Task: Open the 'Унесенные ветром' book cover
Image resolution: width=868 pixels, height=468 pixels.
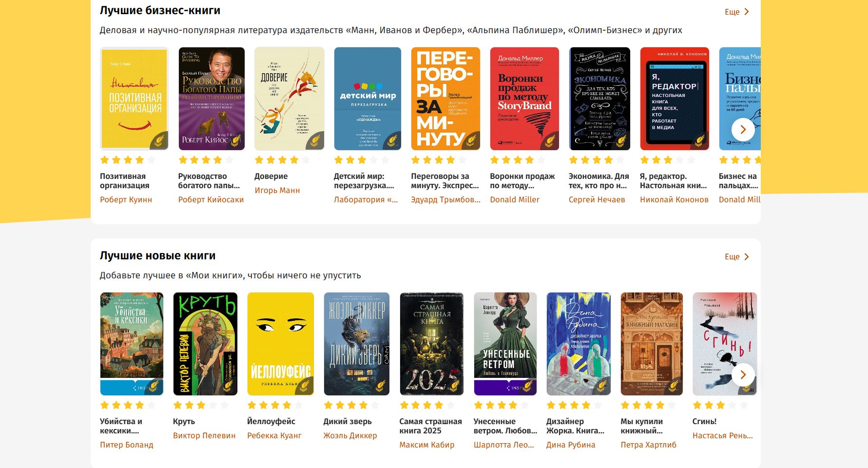Action: click(x=505, y=344)
